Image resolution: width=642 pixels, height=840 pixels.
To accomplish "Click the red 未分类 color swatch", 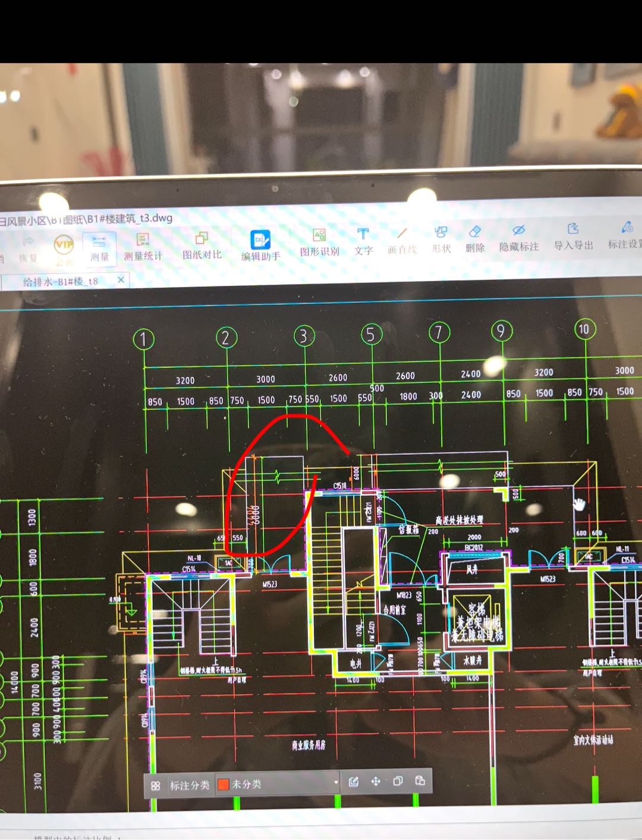I will click(x=224, y=784).
